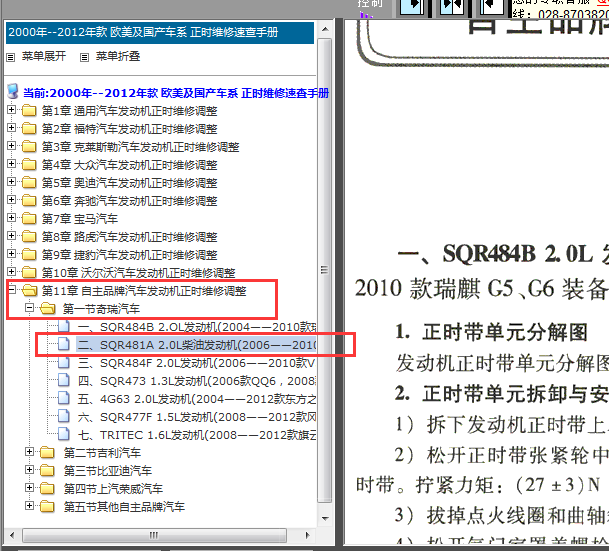Expand the 第三节比亚迪汽车 section node
This screenshot has width=609, height=551.
tap(30, 469)
